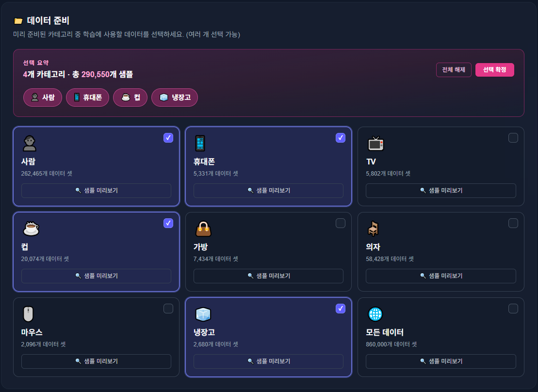Screen dimensions: 538x392
Task: Uncheck the 냉장고 category checkbox
Action: pyautogui.click(x=341, y=309)
